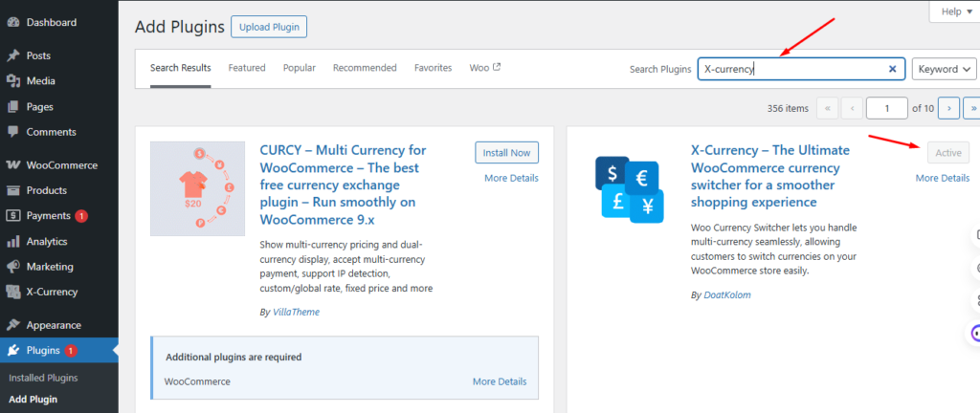This screenshot has width=980, height=413.
Task: Click the Plugins plug icon
Action: 13,351
